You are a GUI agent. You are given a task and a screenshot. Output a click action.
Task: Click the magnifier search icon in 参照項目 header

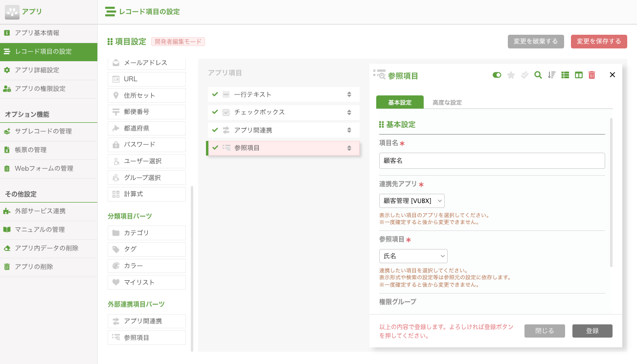538,75
